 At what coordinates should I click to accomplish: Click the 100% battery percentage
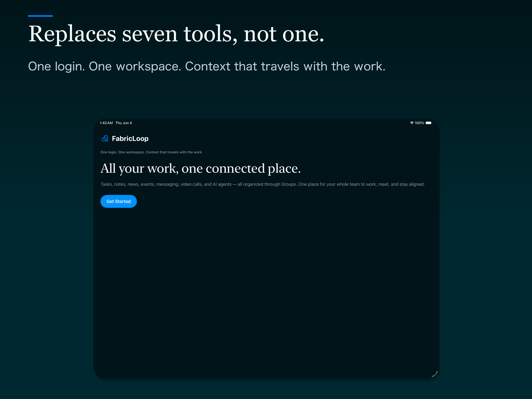(x=419, y=123)
